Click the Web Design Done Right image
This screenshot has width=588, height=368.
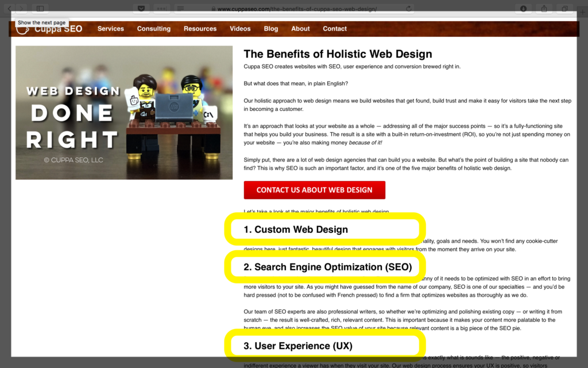pos(123,112)
